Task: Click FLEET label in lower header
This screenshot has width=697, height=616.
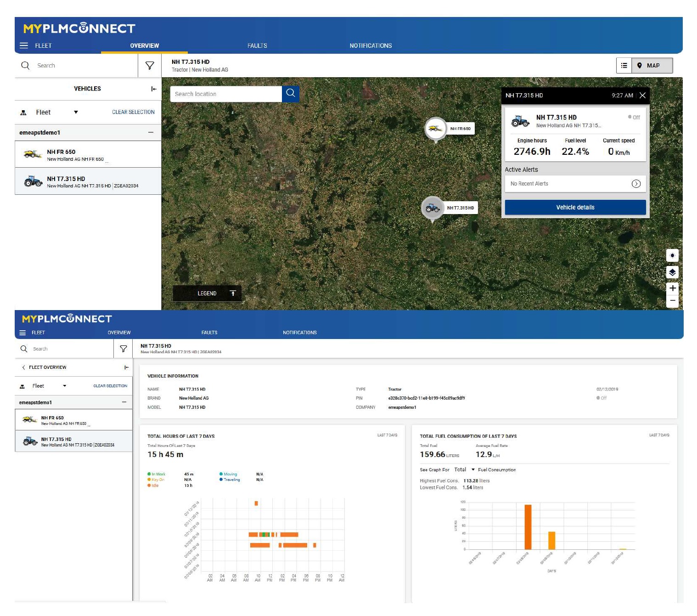Action: coord(38,333)
